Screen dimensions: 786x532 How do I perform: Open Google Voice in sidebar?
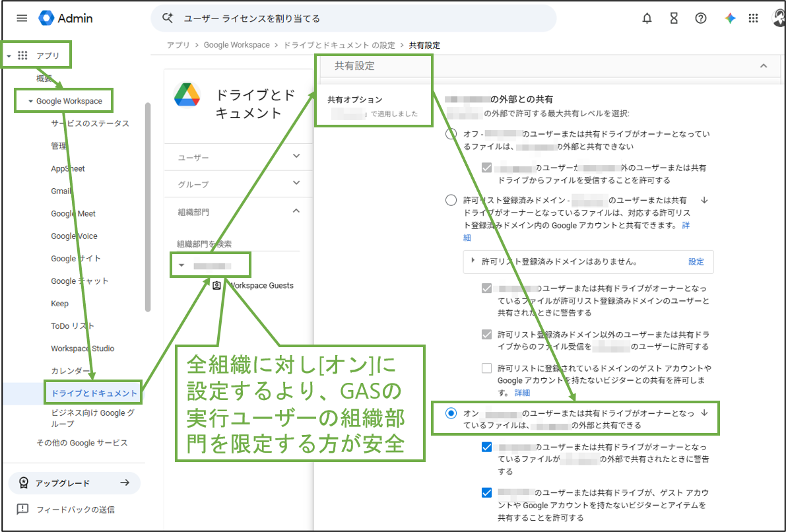[74, 236]
